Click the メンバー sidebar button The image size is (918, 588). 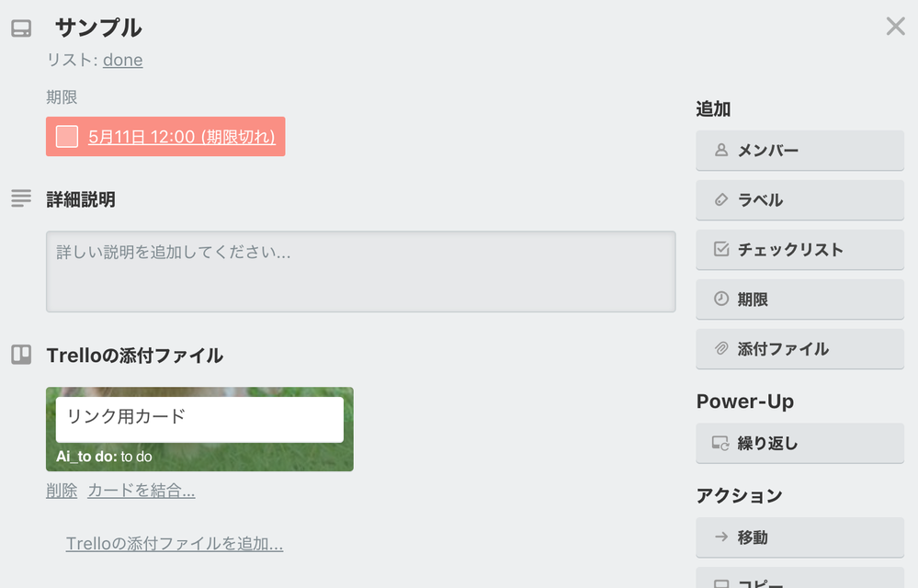(x=799, y=151)
